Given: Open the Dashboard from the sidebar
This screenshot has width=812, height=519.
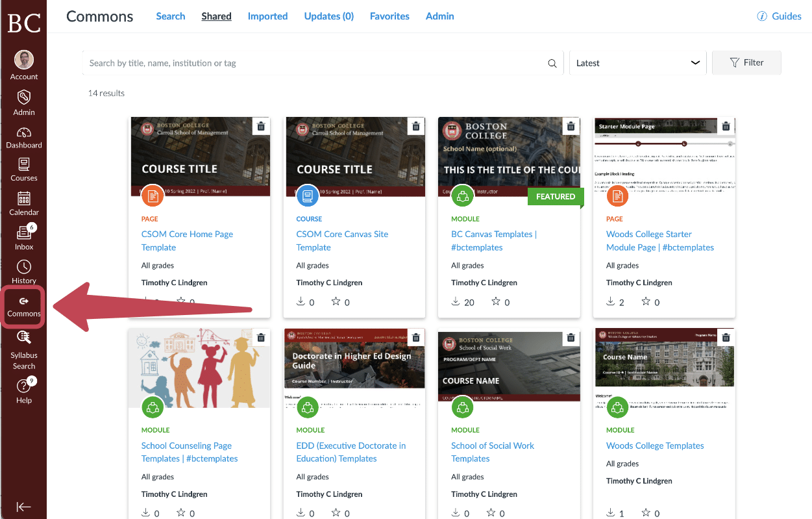Looking at the screenshot, I should (x=23, y=137).
